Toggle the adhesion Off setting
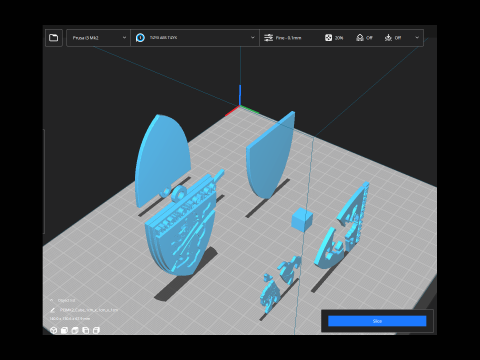The image size is (480, 360). pyautogui.click(x=393, y=38)
